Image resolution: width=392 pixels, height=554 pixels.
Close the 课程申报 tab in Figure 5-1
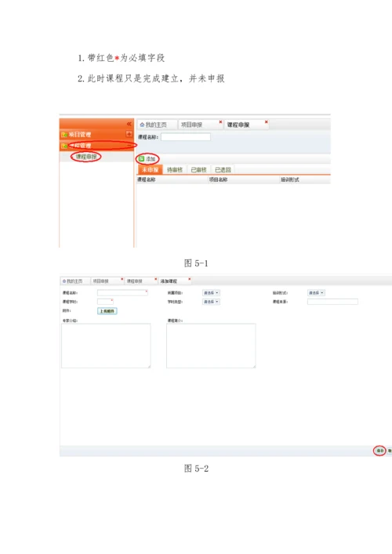click(266, 122)
